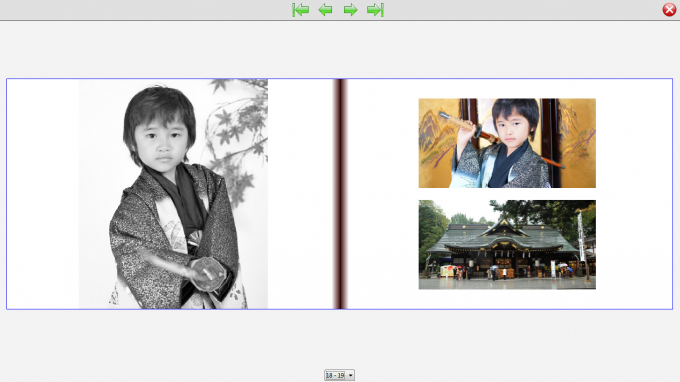Select the black-and-white portrait photo
Screen dimensions: 680x382
[x=173, y=194]
